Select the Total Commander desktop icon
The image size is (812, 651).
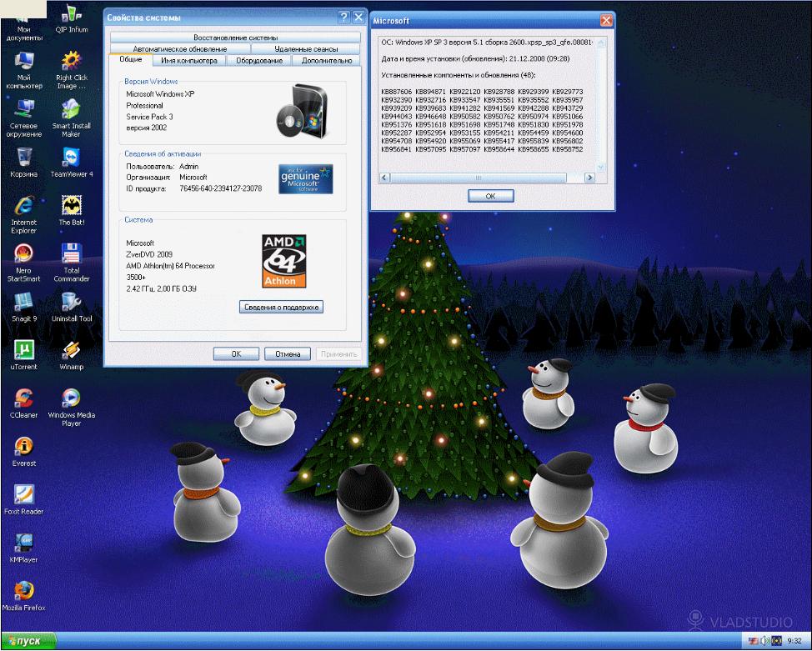[x=72, y=263]
